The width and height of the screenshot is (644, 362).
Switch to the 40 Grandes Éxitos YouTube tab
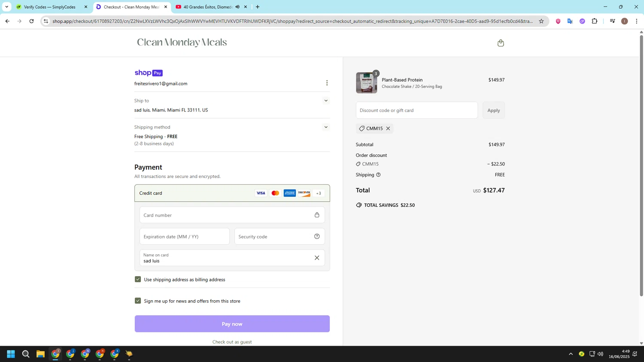coord(210,7)
